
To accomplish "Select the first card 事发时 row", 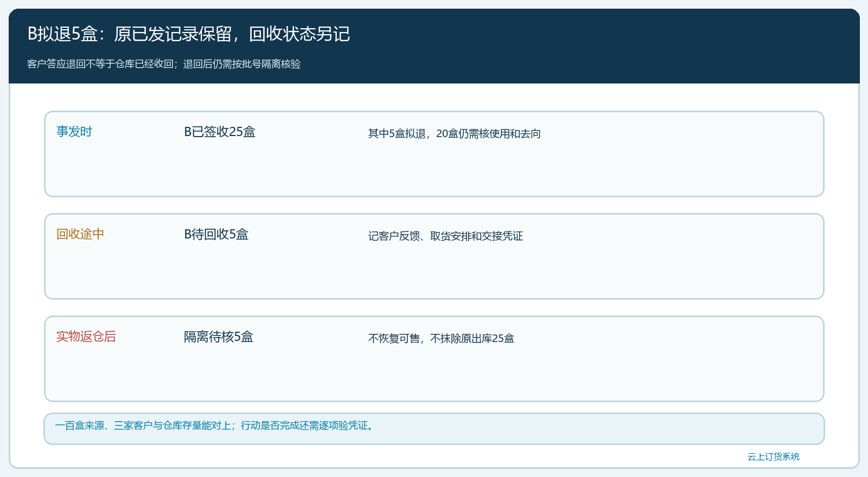I will point(434,154).
